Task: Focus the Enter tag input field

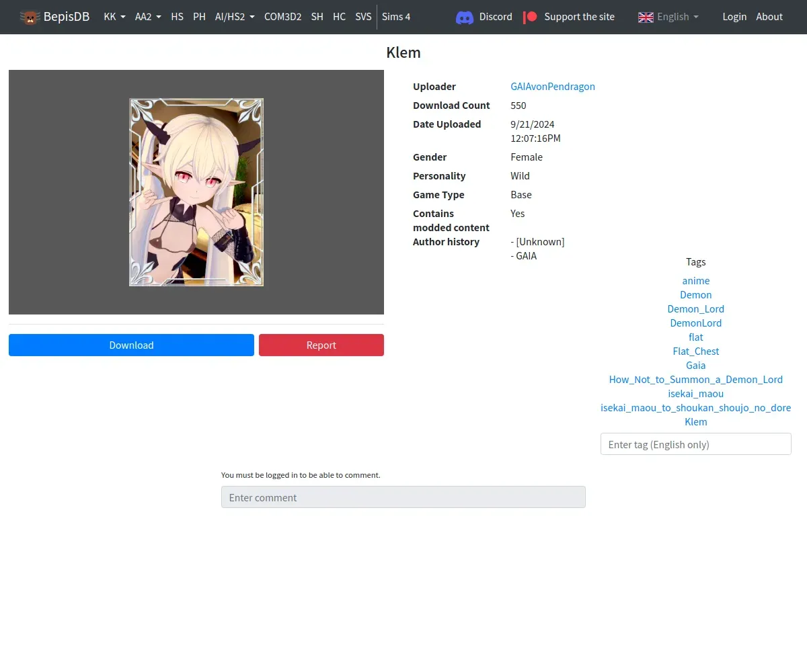Action: [x=696, y=444]
